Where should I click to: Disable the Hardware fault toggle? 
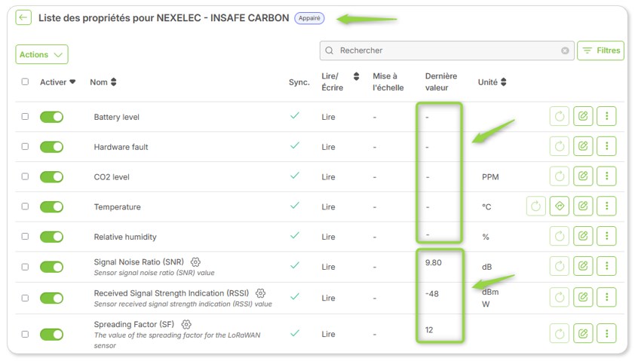[x=52, y=147]
